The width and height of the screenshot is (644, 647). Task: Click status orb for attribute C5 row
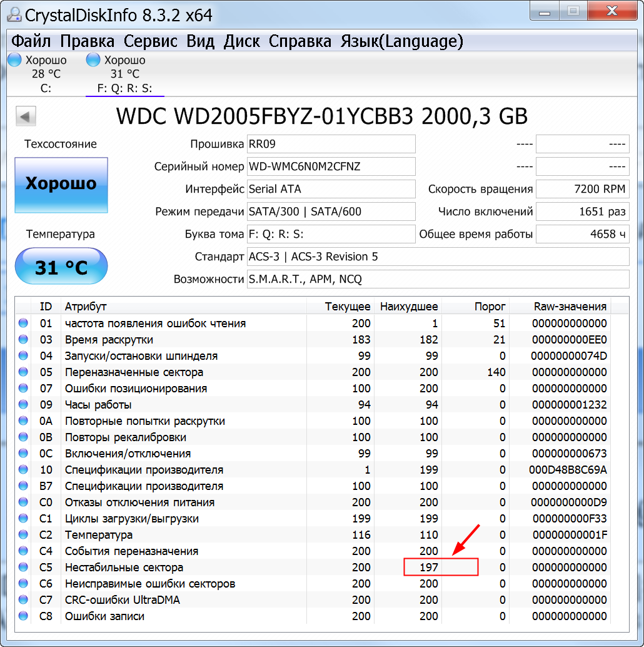[23, 567]
